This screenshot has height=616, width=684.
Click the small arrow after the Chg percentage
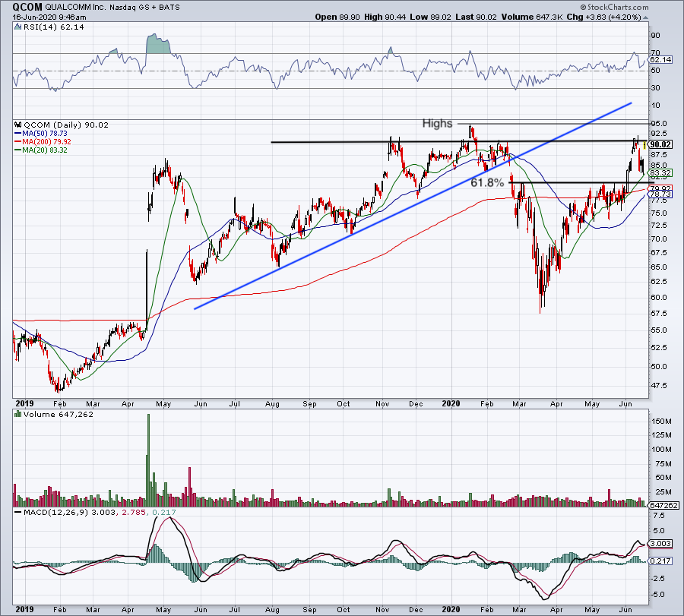tap(645, 17)
